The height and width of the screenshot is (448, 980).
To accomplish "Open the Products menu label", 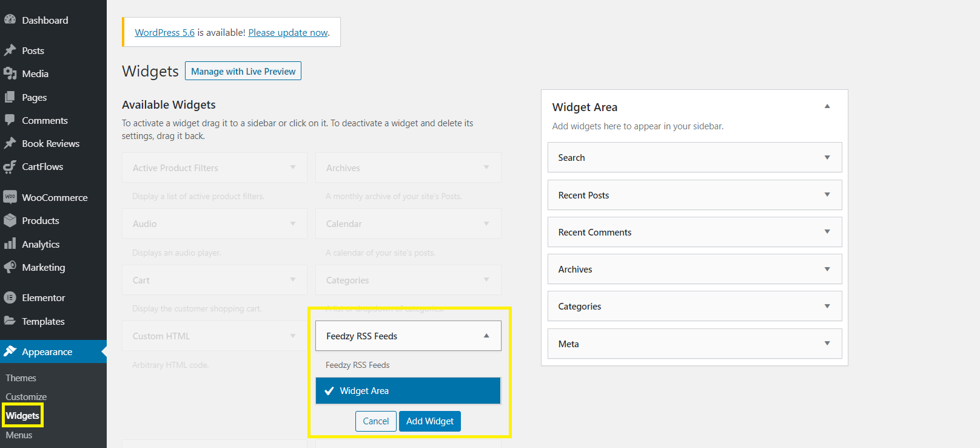I will (x=41, y=220).
